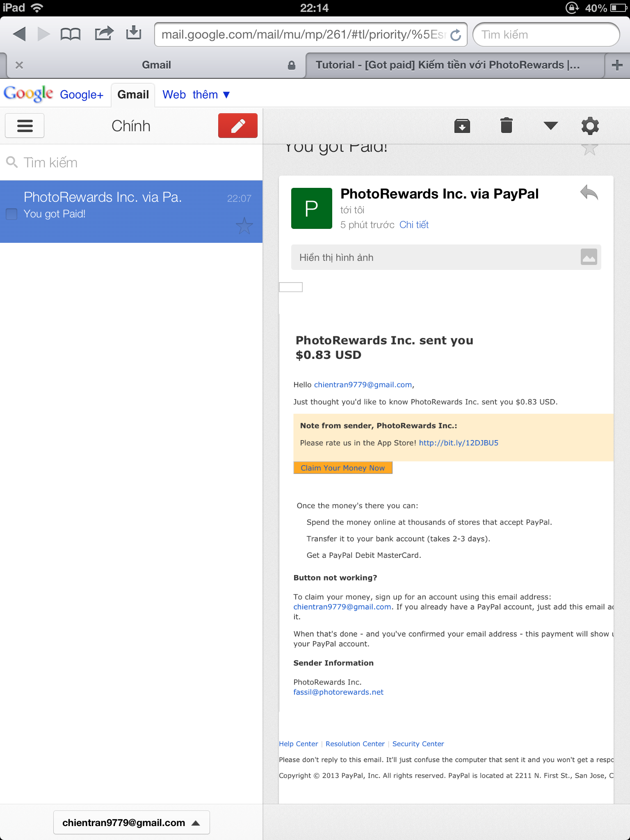
Task: Reply using the arrow icon in message header
Action: (589, 192)
